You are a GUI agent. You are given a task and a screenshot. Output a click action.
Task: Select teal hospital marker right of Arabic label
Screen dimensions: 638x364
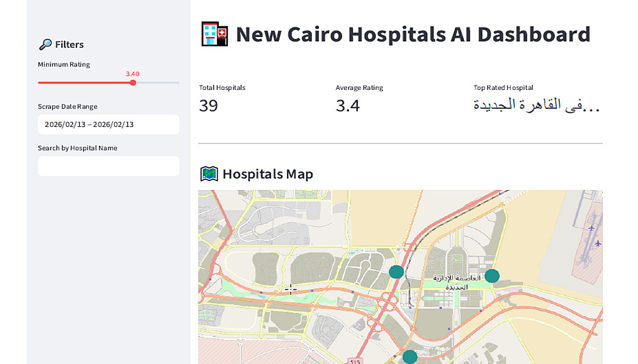pyautogui.click(x=492, y=276)
